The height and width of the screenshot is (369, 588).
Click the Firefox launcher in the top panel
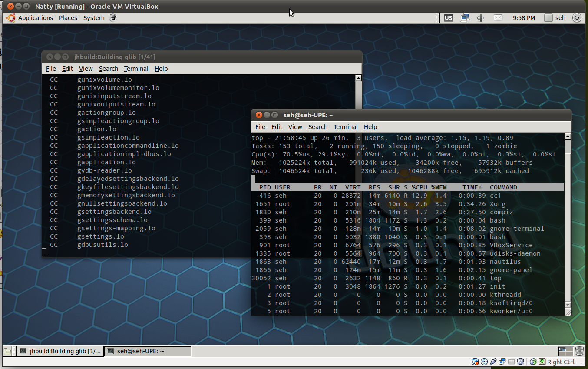click(x=113, y=18)
